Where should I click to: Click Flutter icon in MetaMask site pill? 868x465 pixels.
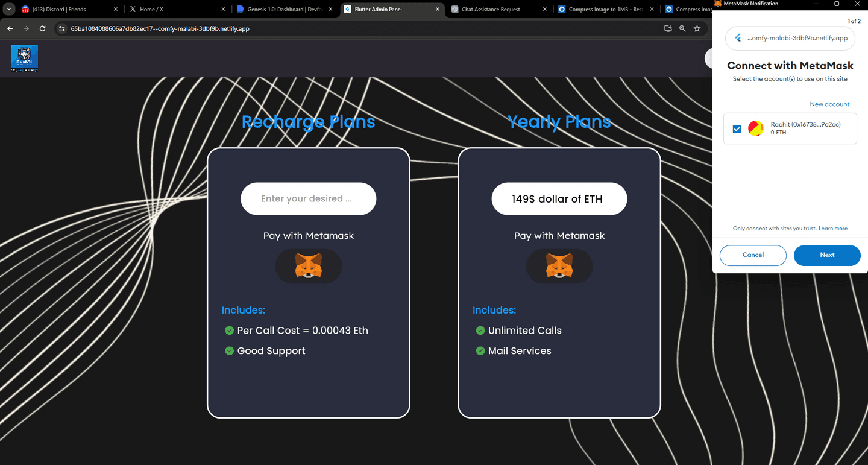(x=738, y=38)
